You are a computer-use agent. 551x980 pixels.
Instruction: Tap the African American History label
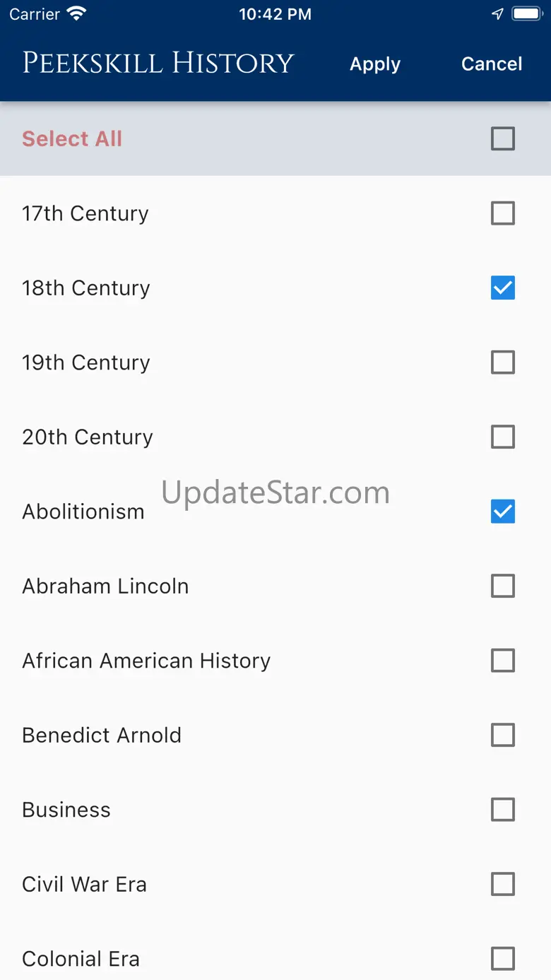[146, 661]
